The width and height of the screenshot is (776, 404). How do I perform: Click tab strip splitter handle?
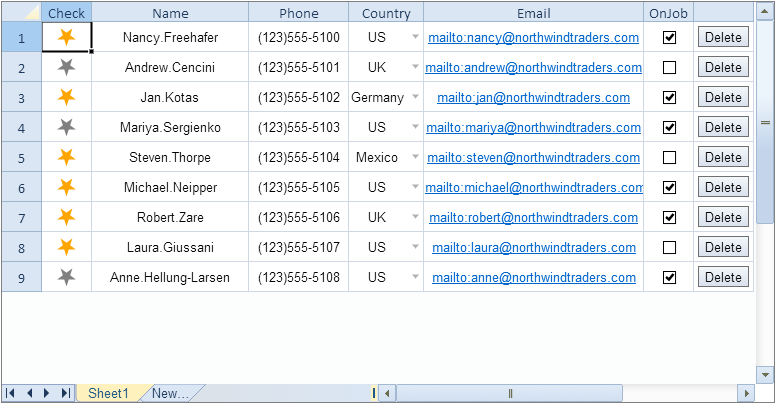pyautogui.click(x=374, y=393)
